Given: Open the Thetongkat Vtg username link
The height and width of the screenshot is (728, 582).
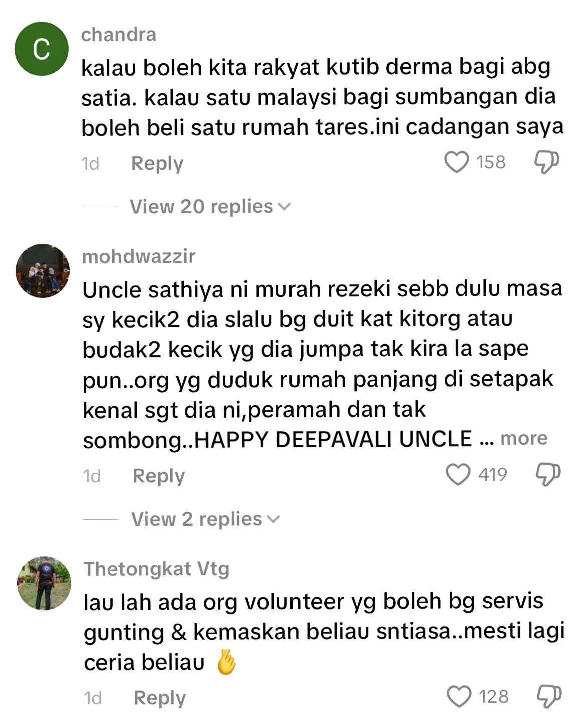Looking at the screenshot, I should [157, 569].
